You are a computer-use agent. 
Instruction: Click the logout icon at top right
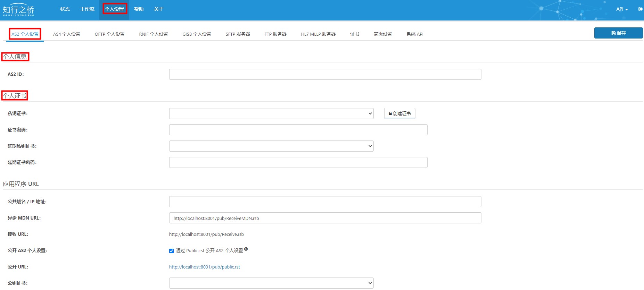[640, 9]
